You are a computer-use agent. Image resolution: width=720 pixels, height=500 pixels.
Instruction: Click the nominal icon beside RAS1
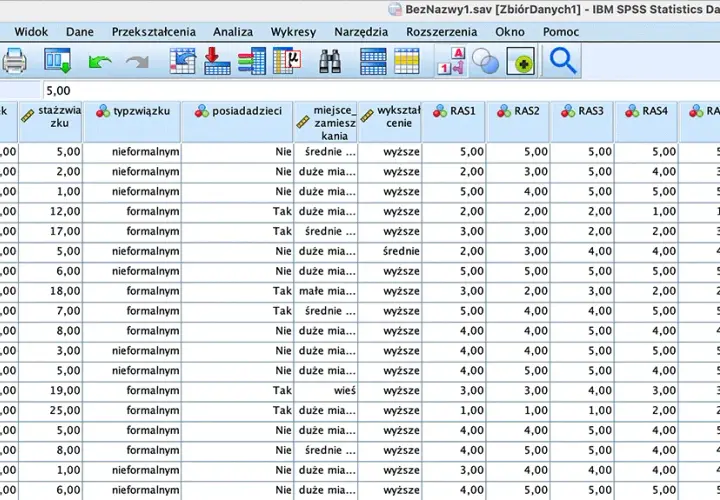coord(440,111)
